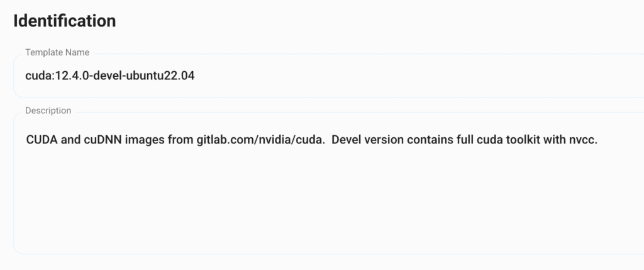
Task: Click empty area right of template name text
Action: 411,76
